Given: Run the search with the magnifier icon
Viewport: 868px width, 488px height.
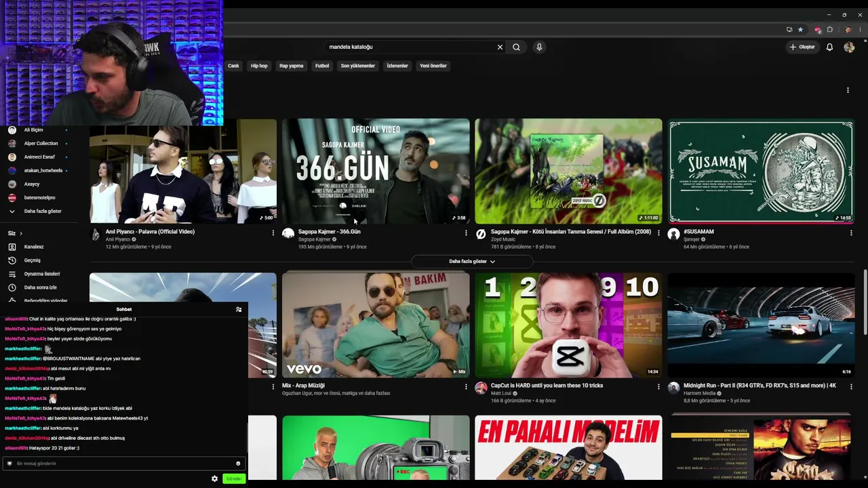Looking at the screenshot, I should point(516,47).
